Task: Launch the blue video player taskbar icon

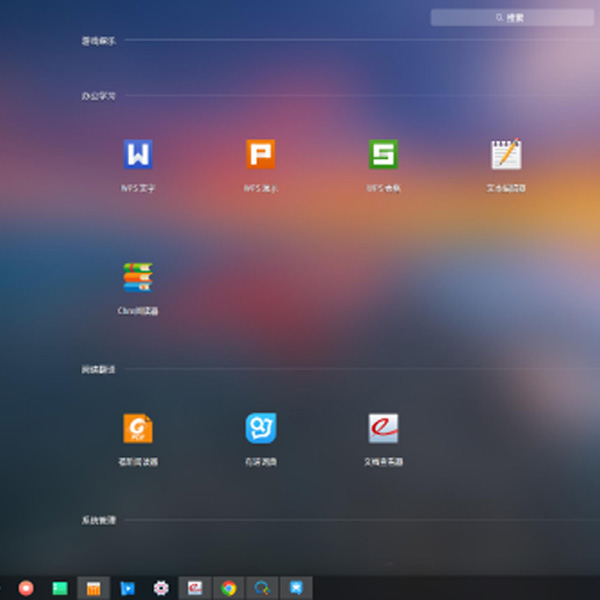Action: click(127, 588)
